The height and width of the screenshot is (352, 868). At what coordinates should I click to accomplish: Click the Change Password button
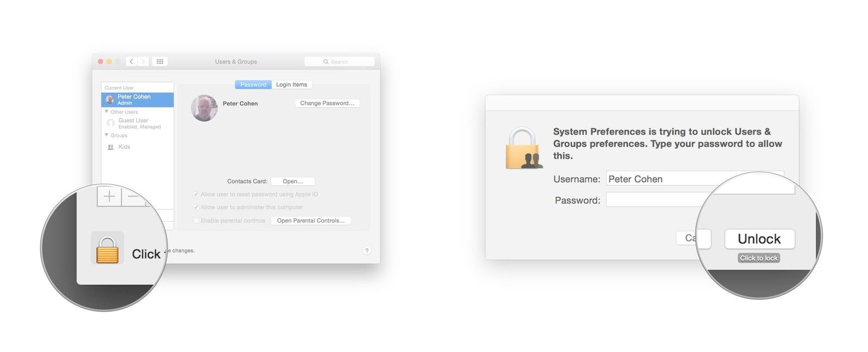point(327,103)
